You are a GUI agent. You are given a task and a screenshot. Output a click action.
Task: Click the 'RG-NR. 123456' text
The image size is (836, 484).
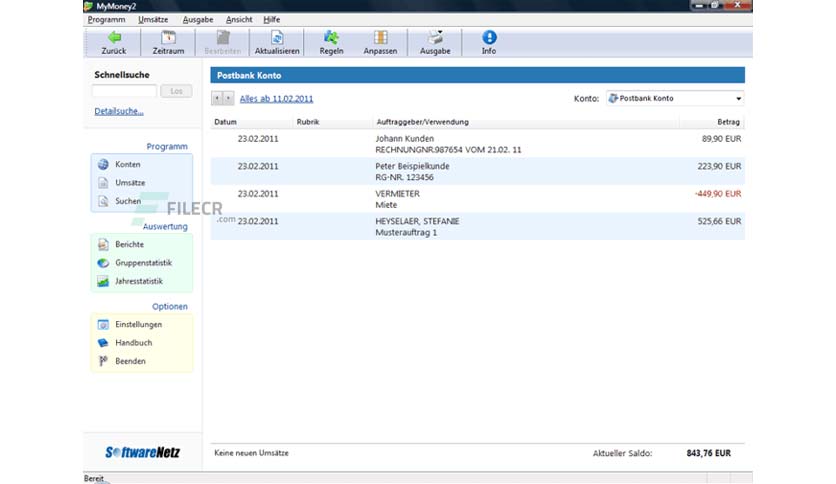tap(404, 178)
